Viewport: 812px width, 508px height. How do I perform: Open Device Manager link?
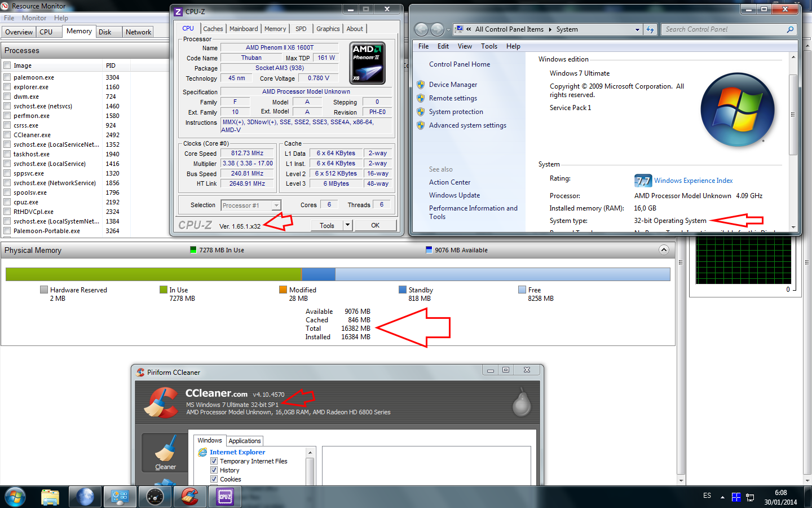point(453,85)
